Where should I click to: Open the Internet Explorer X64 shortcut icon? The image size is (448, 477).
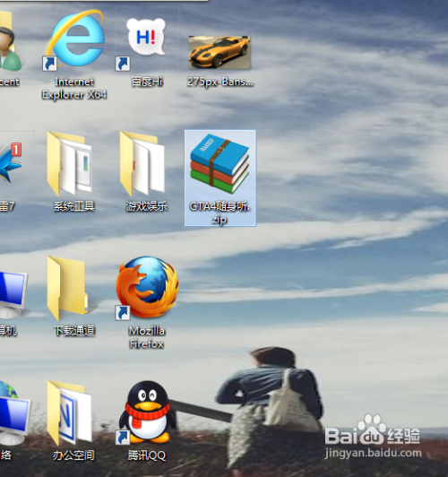[74, 39]
